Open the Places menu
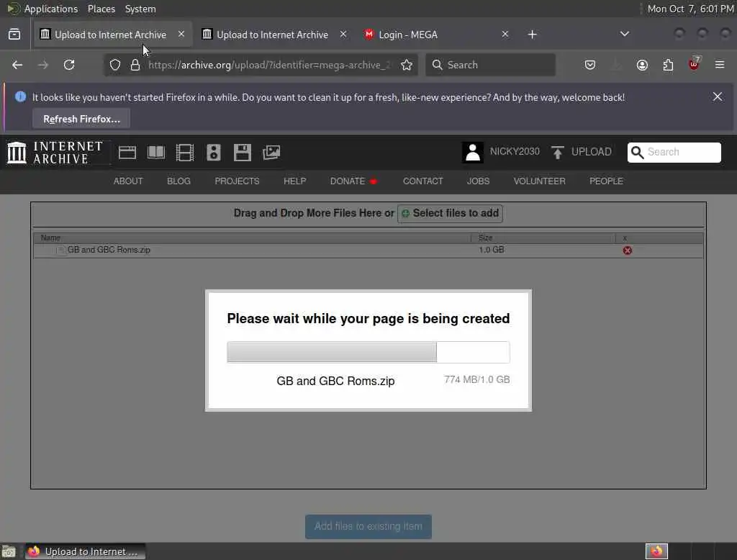This screenshot has width=737, height=560. [x=101, y=9]
